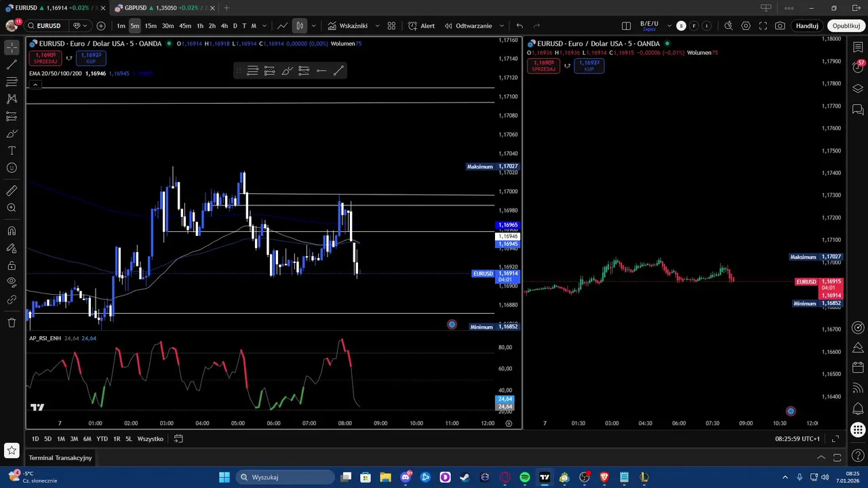Toggle the F layout sync circle
Viewport: 868px width, 488px height.
pyautogui.click(x=694, y=26)
